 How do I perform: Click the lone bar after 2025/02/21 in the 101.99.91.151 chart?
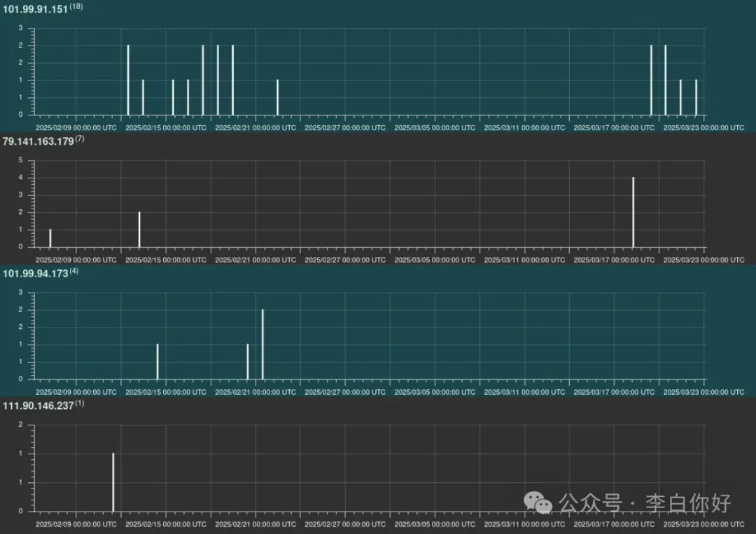pos(277,97)
